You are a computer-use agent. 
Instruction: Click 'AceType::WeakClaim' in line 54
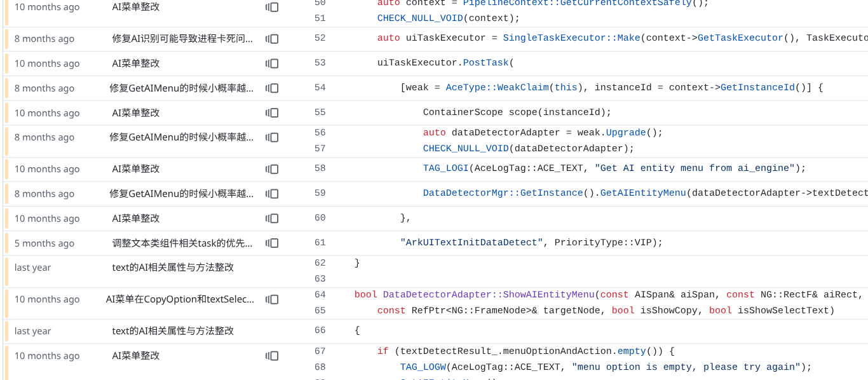coord(498,88)
